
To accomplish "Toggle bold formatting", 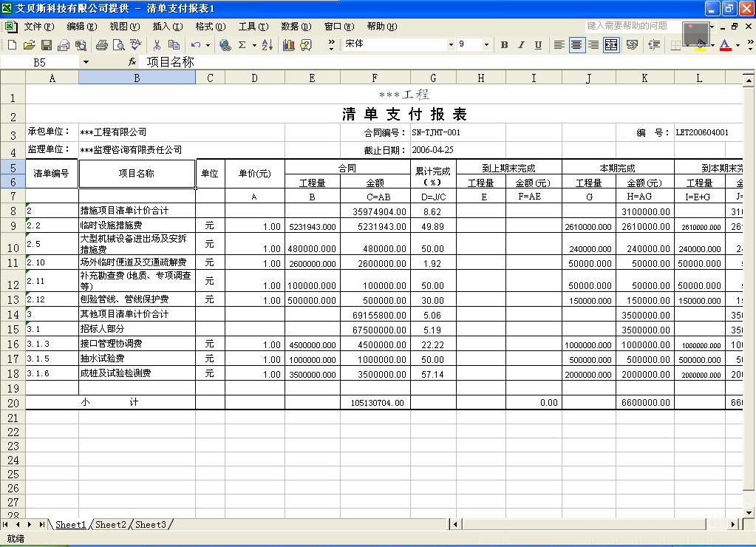I will point(504,45).
